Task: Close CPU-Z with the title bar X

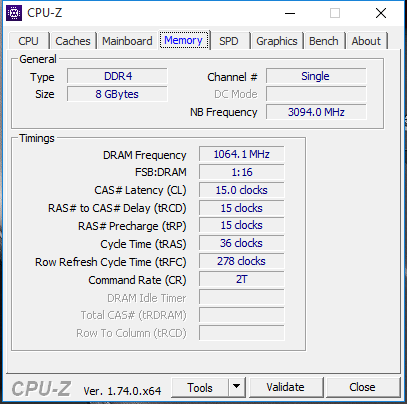Action: [x=381, y=13]
